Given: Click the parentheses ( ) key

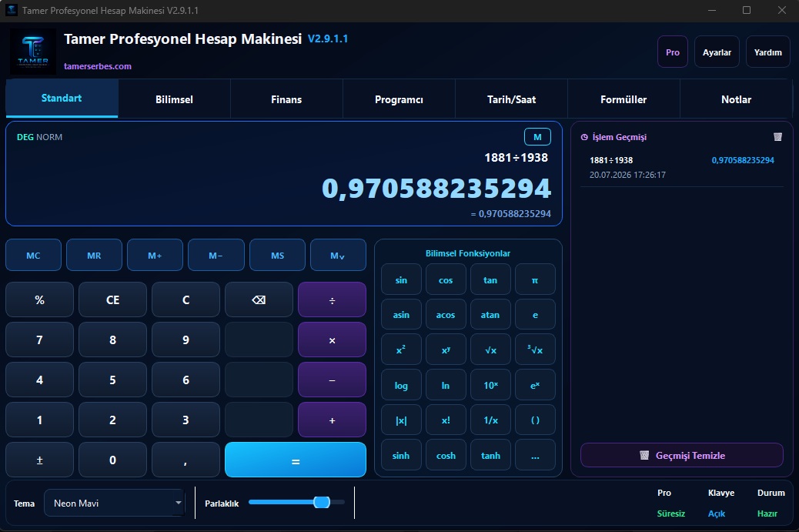Looking at the screenshot, I should click(x=535, y=420).
